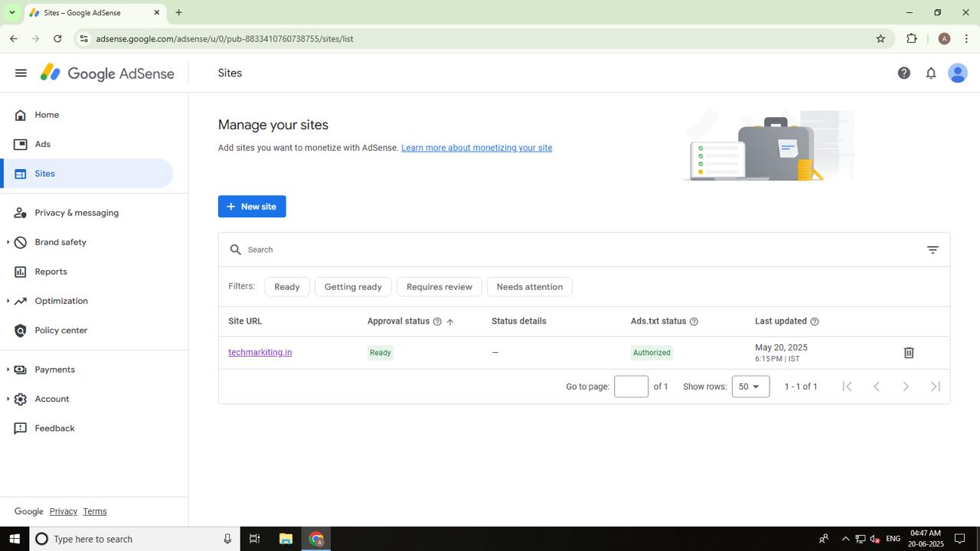Show hidden system tray icons
Screen dimensions: 980x551
[845, 539]
